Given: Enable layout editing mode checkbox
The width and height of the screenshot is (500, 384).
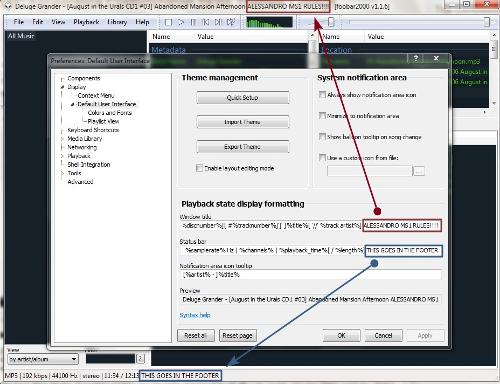Looking at the screenshot, I should tap(199, 168).
